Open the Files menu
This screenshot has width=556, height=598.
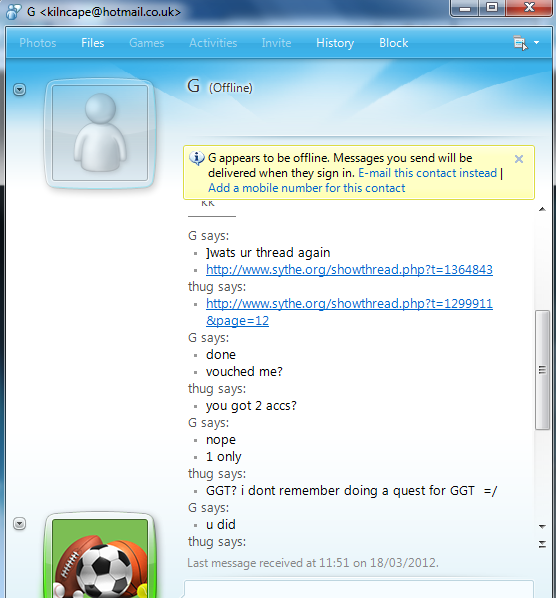pos(93,43)
